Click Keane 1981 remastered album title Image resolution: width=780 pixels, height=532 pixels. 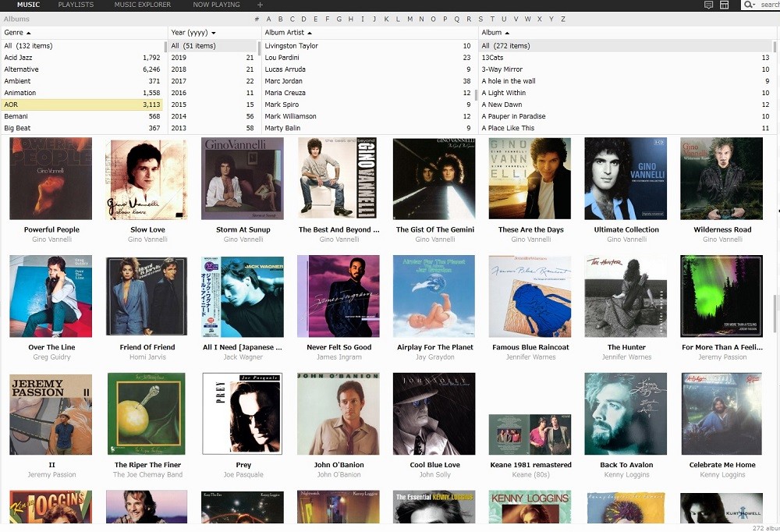coord(530,465)
